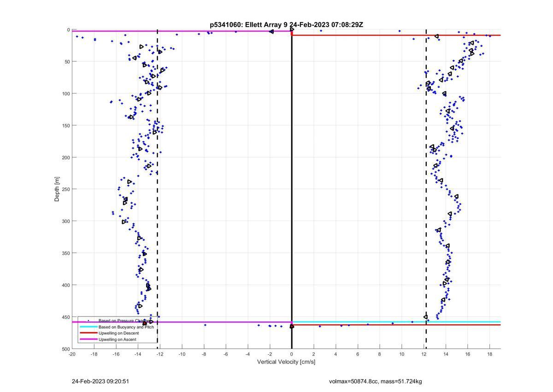Click the velocity axis tick label "18"
Image resolution: width=553 pixels, height=392 pixels.
489,354
